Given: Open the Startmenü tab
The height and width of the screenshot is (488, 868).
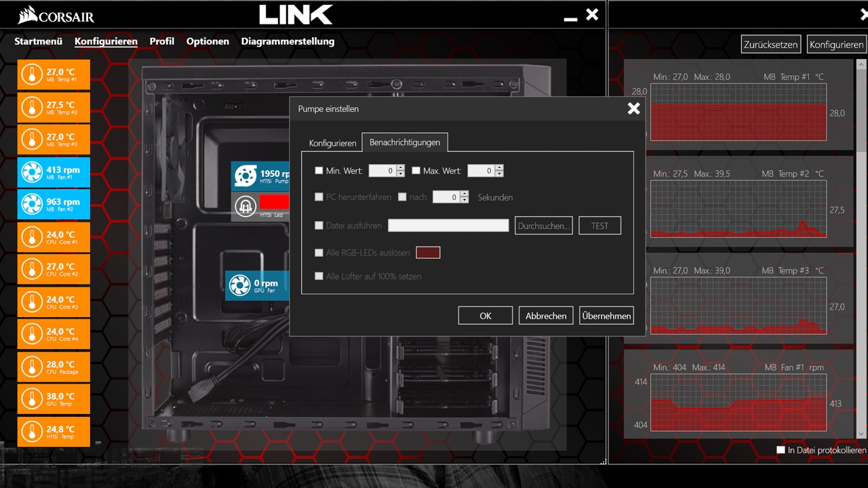Looking at the screenshot, I should coord(39,41).
